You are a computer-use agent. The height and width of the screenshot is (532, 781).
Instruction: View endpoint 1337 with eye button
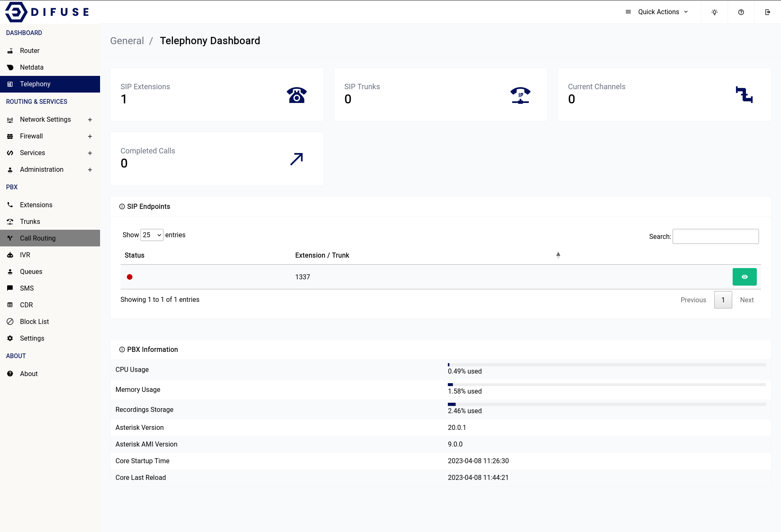tap(745, 277)
